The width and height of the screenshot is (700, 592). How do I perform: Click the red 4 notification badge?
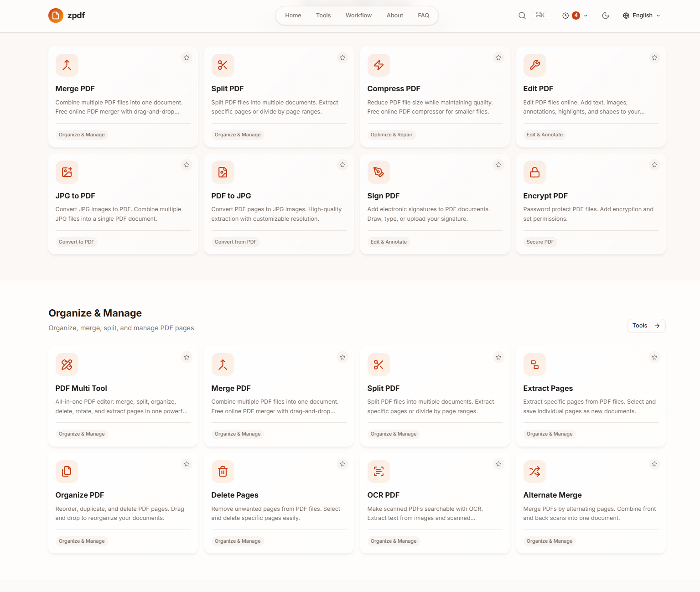(576, 16)
